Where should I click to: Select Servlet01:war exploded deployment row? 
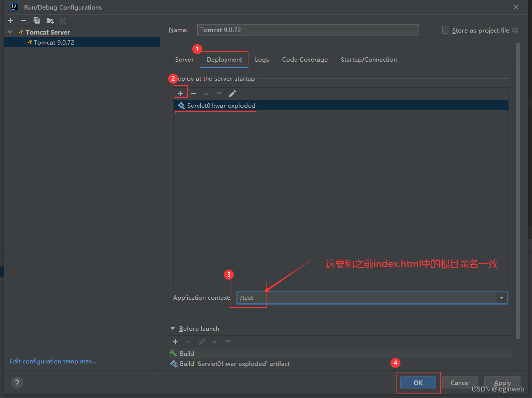click(x=341, y=105)
